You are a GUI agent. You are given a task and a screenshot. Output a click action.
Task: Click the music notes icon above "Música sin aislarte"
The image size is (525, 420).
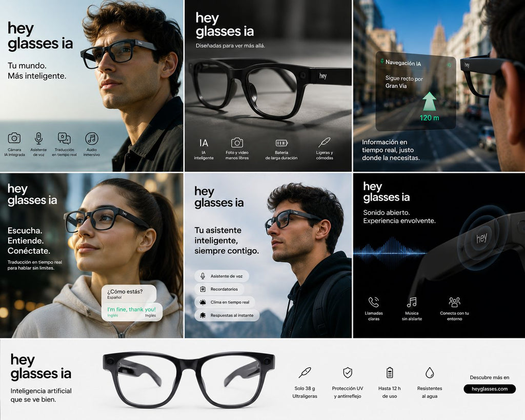click(x=412, y=302)
